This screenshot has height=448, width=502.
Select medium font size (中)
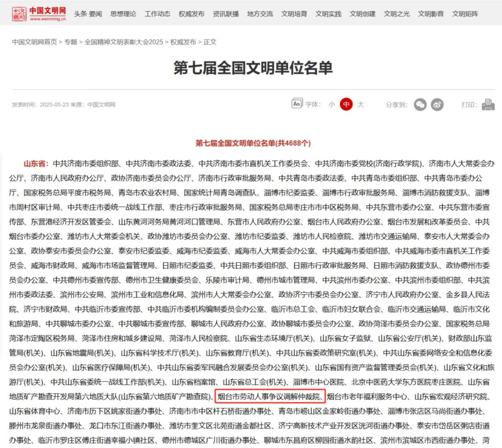point(346,104)
